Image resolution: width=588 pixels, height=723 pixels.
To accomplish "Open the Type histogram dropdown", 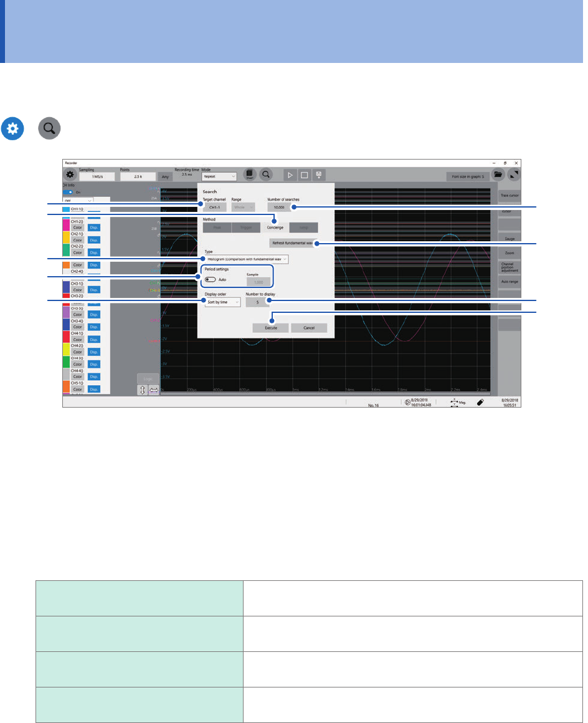I will [x=247, y=259].
